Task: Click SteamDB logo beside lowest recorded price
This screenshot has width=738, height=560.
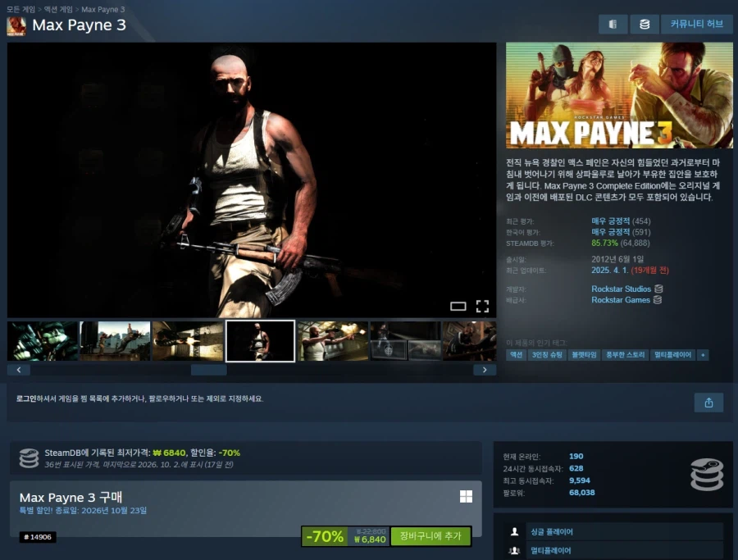Action: (x=29, y=458)
